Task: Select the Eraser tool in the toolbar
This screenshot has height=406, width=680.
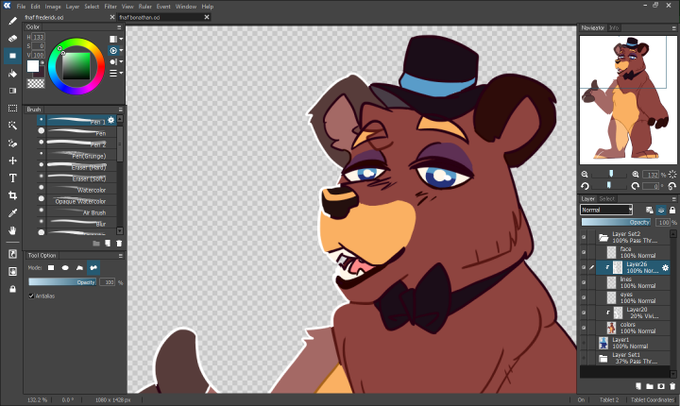Action: (x=13, y=38)
